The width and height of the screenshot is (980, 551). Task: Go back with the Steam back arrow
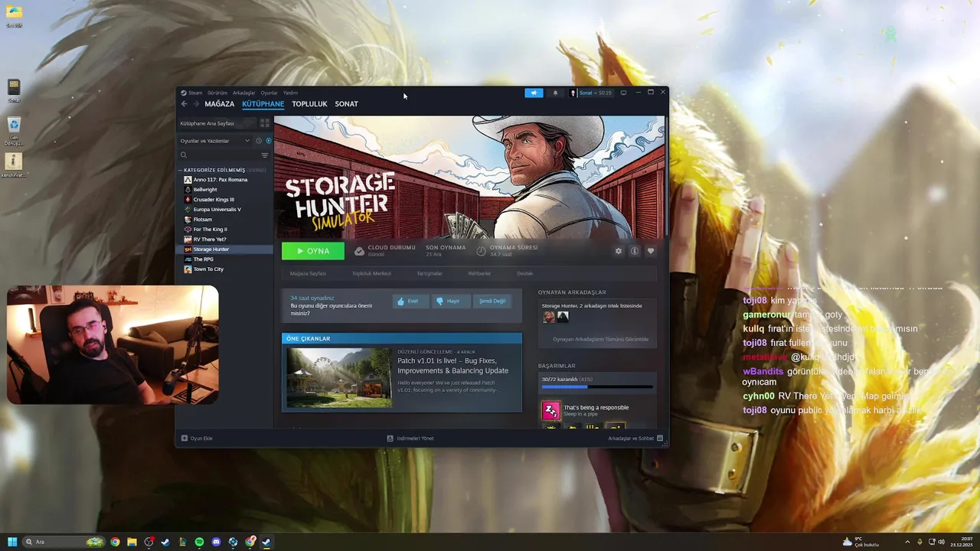[x=184, y=104]
